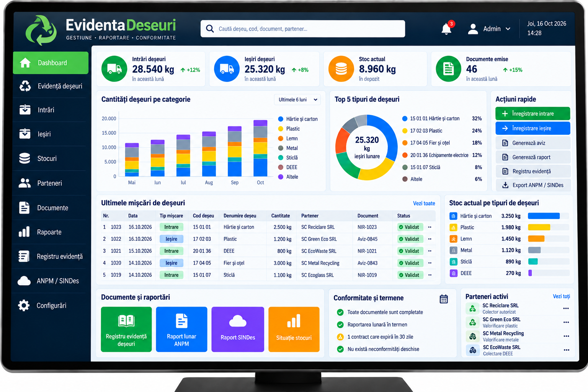
Task: Open Registru evidență deșeuri green tile
Action: [126, 329]
